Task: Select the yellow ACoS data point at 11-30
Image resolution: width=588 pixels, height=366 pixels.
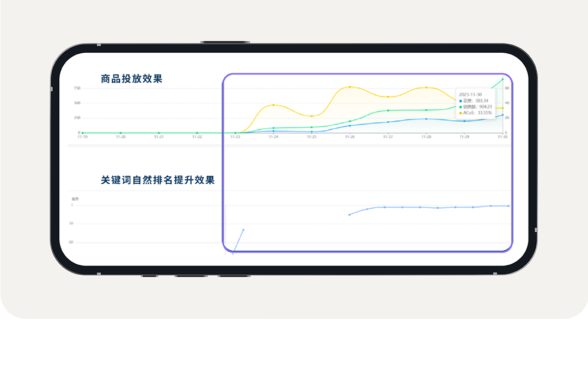Action: click(x=503, y=108)
